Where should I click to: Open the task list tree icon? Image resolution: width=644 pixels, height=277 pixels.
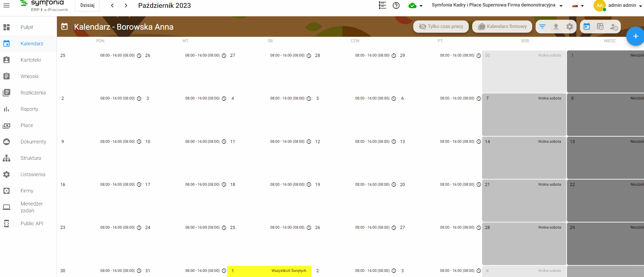click(x=383, y=5)
